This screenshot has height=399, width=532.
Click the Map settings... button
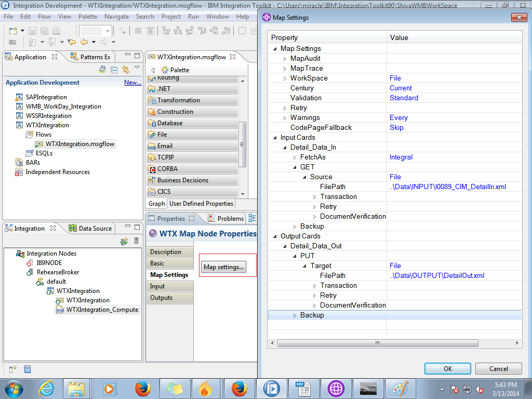coord(223,267)
